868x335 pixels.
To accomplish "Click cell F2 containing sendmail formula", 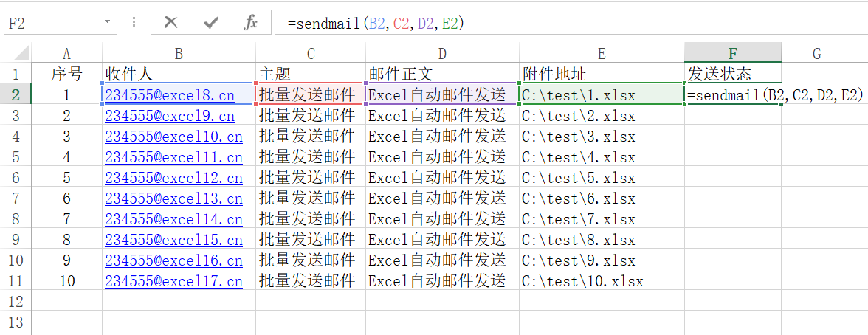I will (x=733, y=94).
